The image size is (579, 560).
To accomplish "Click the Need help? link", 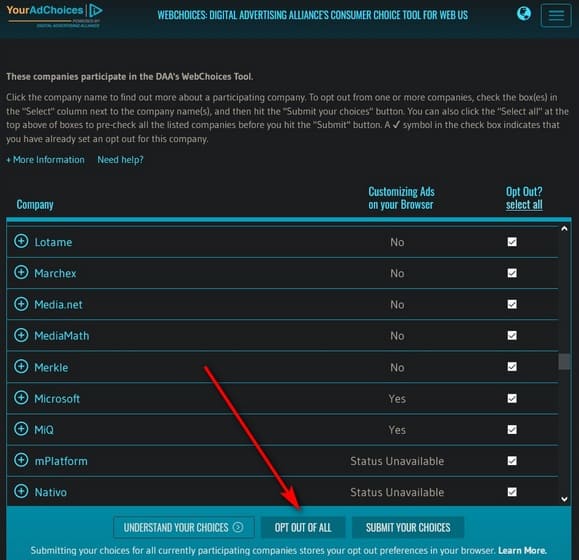I will (120, 160).
